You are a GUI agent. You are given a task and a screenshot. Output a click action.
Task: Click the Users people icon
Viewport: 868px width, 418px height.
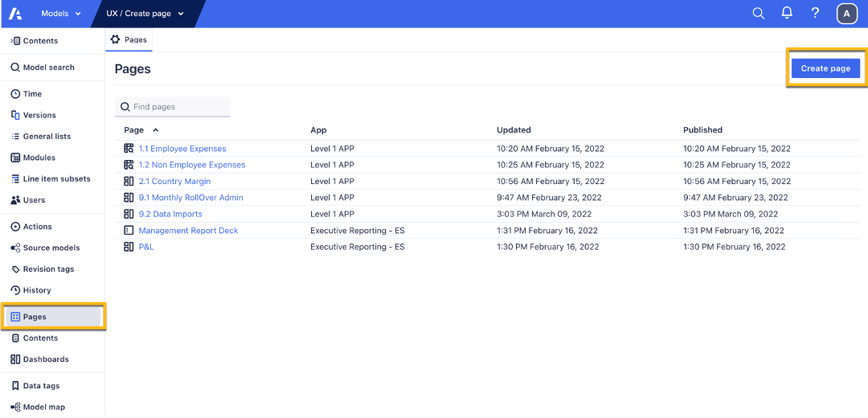(x=15, y=200)
